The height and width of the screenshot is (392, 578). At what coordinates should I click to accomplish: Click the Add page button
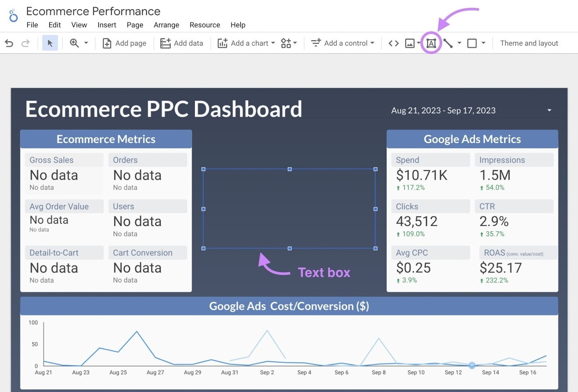coord(125,43)
